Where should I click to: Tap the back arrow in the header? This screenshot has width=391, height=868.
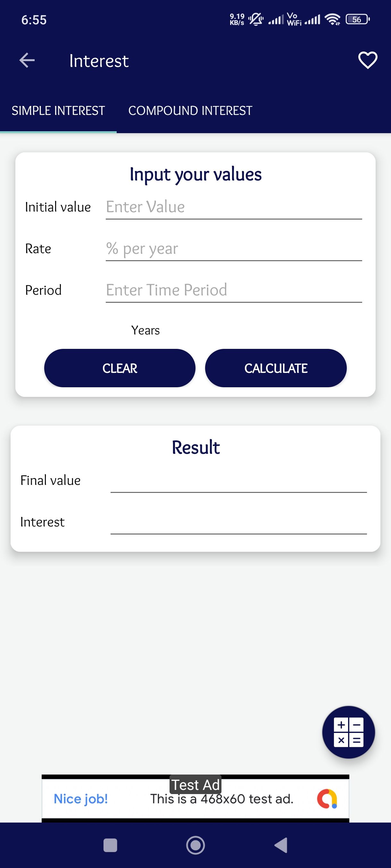click(27, 61)
